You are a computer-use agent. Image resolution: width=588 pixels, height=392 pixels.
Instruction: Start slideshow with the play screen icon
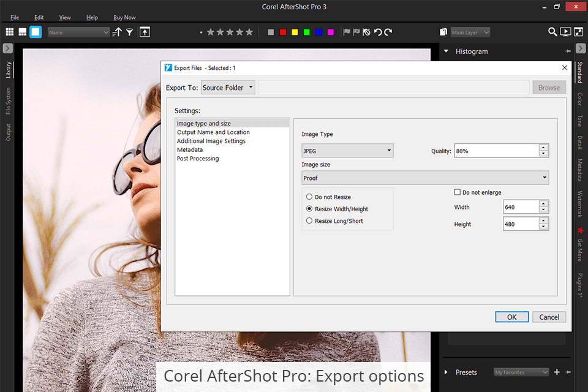[x=565, y=32]
